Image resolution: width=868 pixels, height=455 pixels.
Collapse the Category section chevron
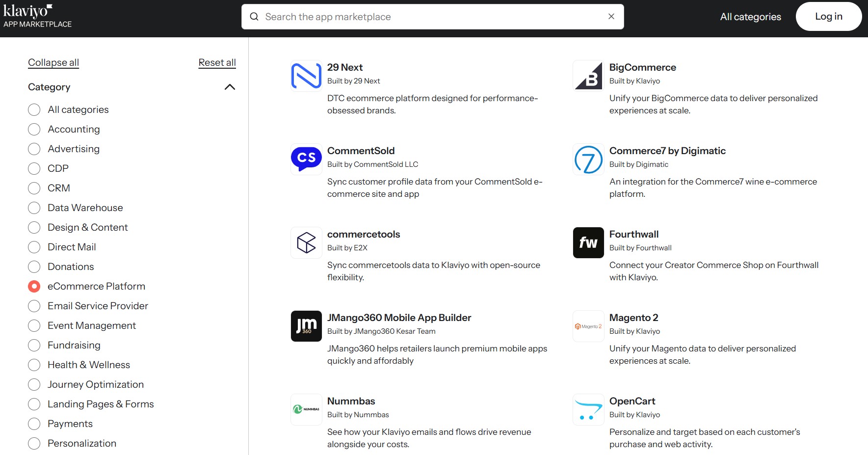tap(230, 87)
